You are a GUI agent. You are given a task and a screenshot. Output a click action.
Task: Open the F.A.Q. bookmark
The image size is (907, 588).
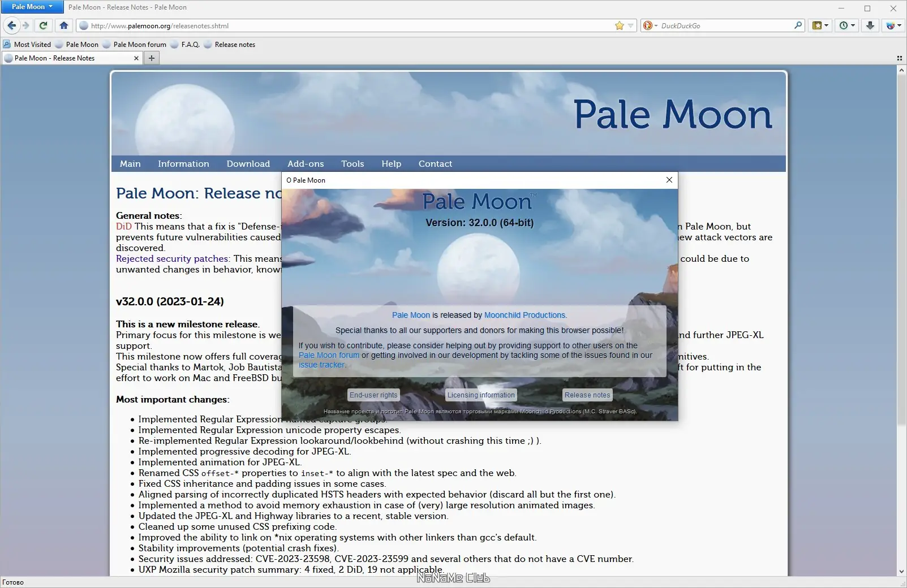185,45
